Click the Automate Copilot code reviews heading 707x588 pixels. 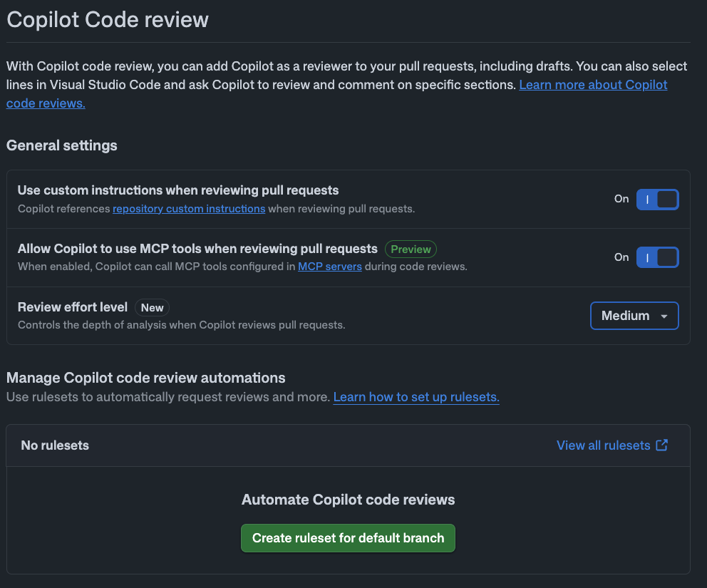[x=348, y=500]
